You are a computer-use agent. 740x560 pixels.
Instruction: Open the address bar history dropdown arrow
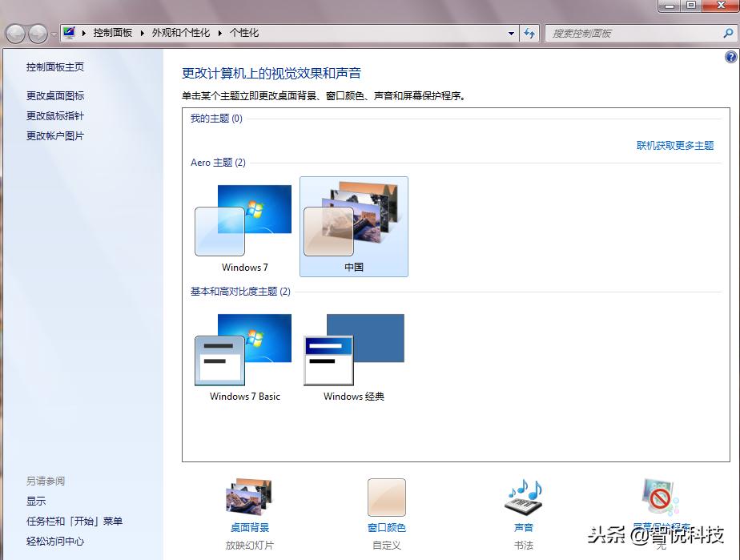pyautogui.click(x=510, y=33)
